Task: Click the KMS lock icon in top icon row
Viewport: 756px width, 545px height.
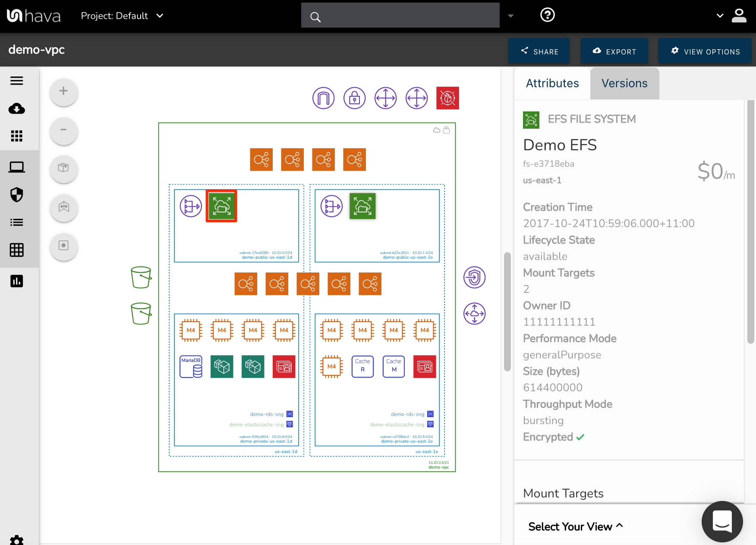Action: coord(354,98)
